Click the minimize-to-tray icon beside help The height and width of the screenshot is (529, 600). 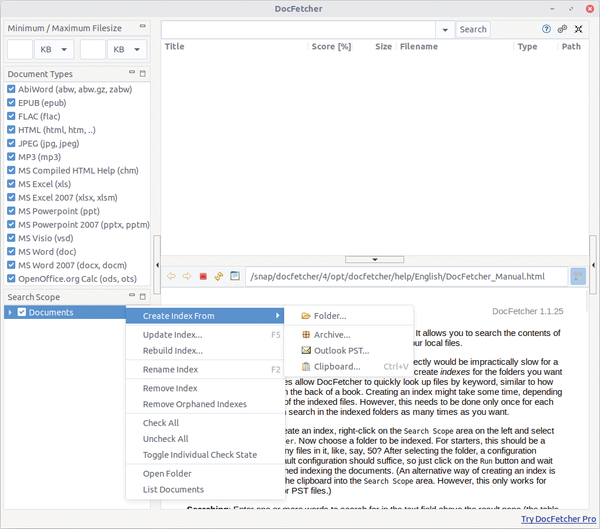click(x=578, y=29)
